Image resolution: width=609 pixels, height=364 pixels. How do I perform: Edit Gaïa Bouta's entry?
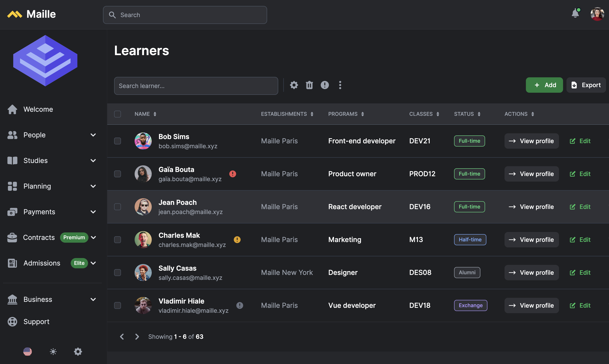580,174
